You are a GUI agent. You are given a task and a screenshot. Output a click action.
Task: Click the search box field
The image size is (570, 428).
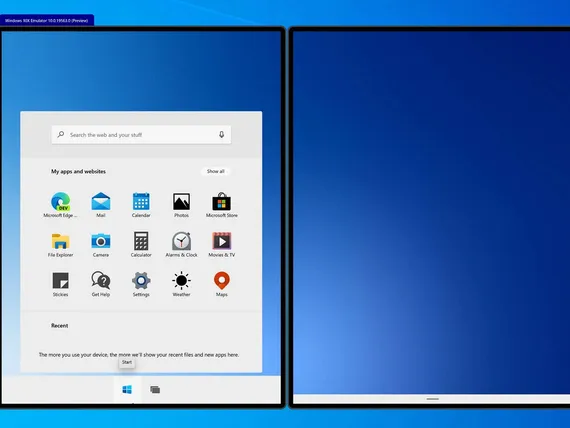point(141,135)
